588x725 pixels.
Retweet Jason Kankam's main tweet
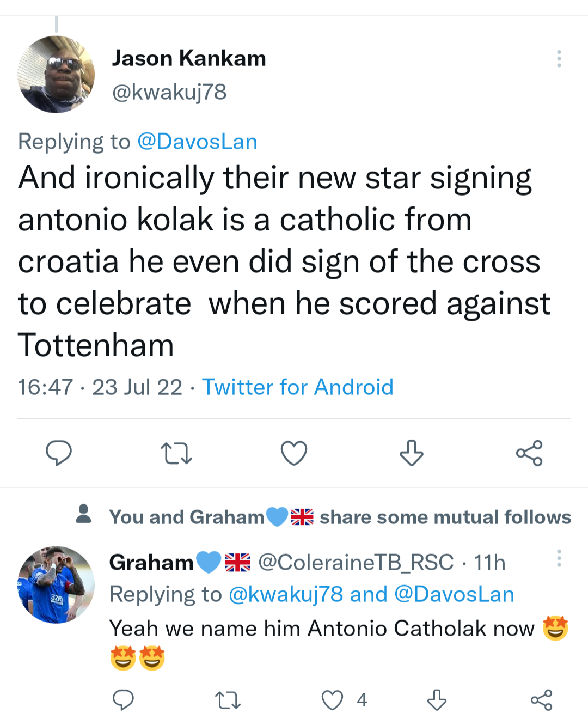(176, 453)
